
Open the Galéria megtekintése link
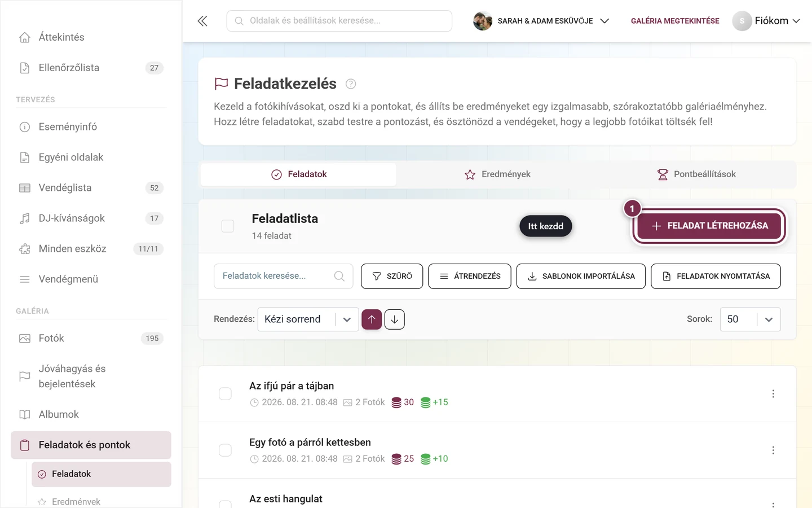(x=675, y=21)
